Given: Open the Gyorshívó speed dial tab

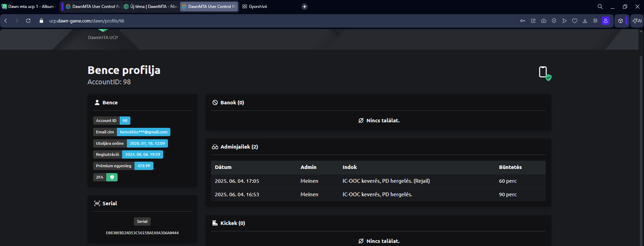Looking at the screenshot, I should [x=255, y=7].
